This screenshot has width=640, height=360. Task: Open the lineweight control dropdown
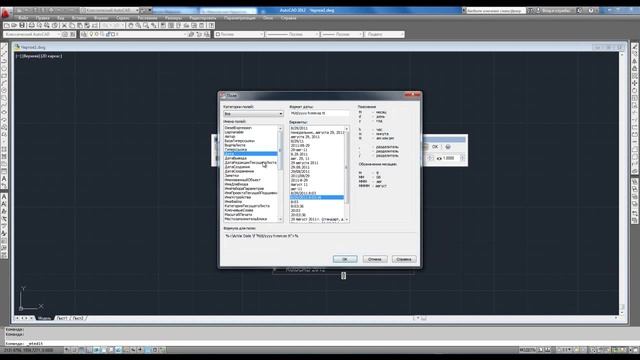[x=342, y=34]
